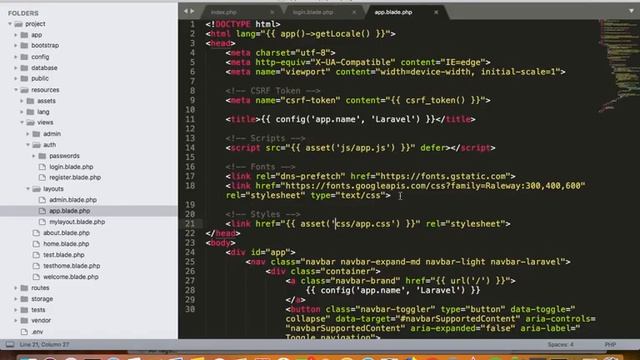The height and width of the screenshot is (360, 640).
Task: Click the home.blade.php file icon
Action: 36,244
